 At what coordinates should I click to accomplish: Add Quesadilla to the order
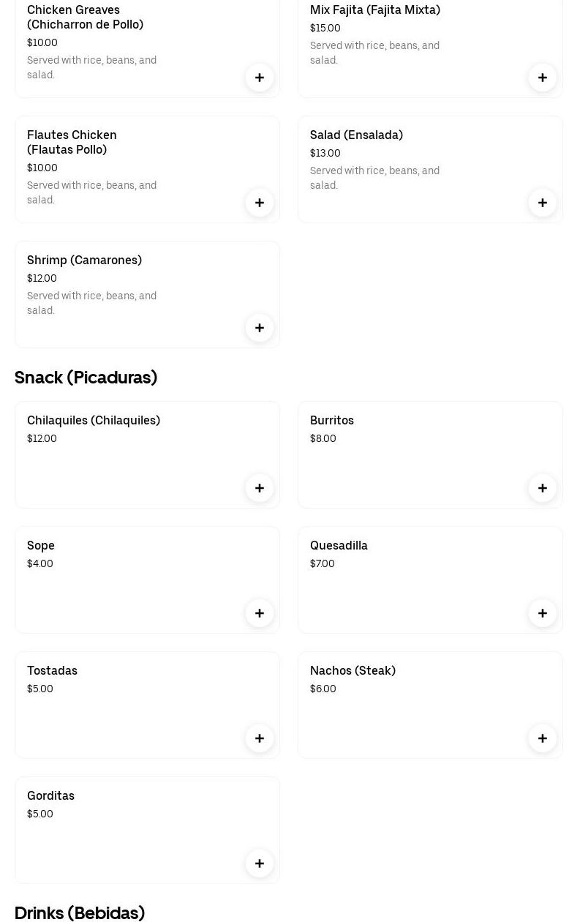[543, 613]
